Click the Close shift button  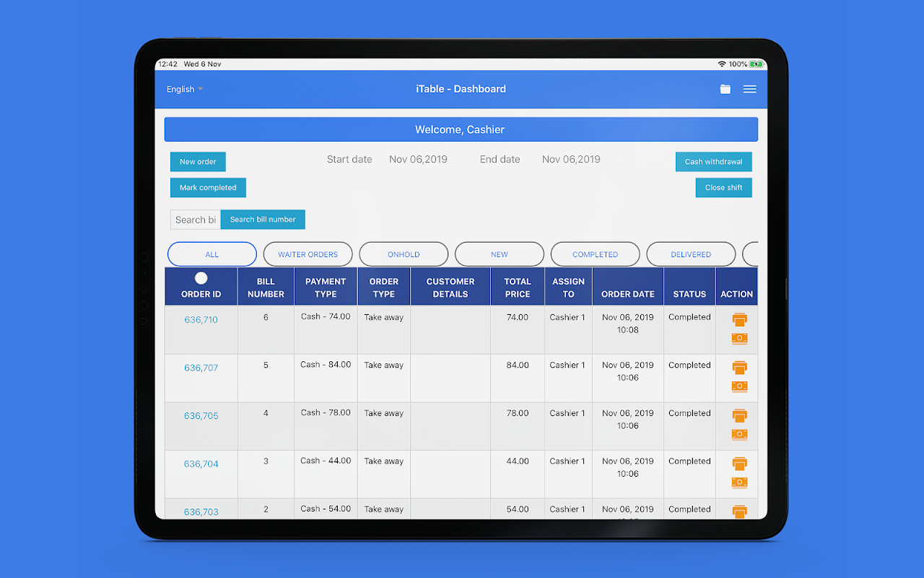point(723,188)
